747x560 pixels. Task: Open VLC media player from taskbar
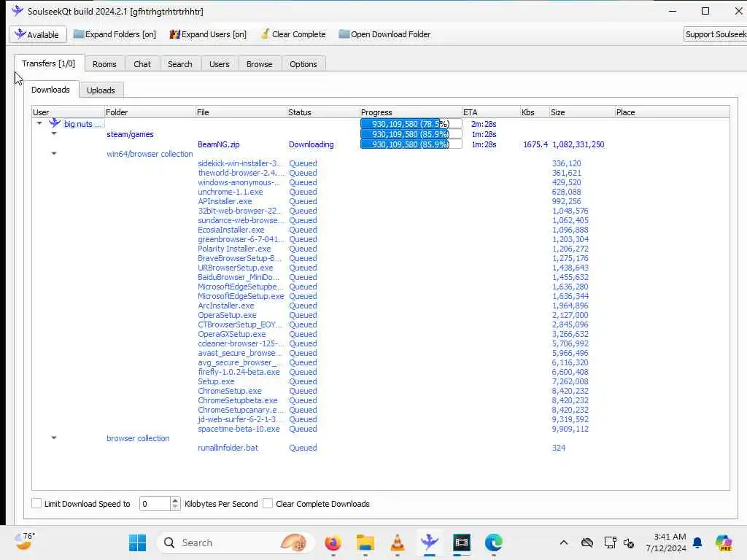[398, 542]
